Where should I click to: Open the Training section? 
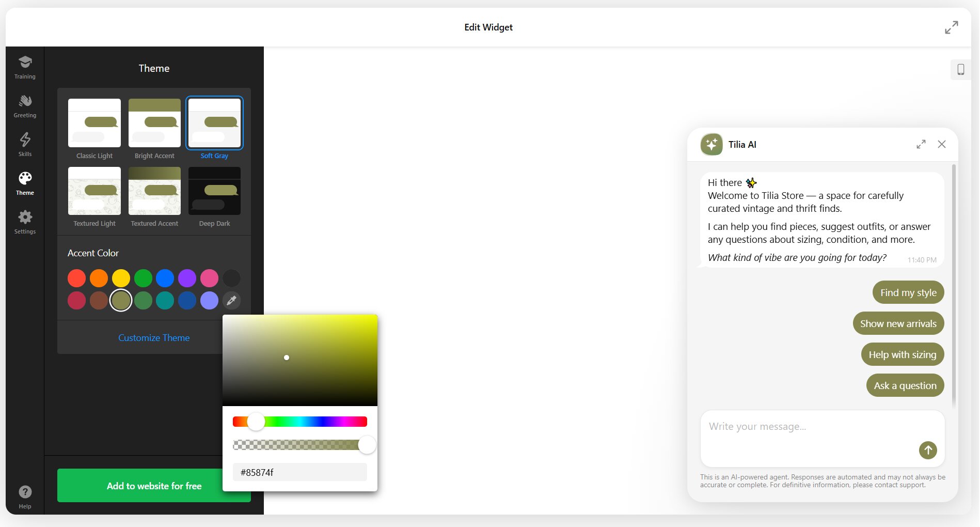click(x=24, y=66)
